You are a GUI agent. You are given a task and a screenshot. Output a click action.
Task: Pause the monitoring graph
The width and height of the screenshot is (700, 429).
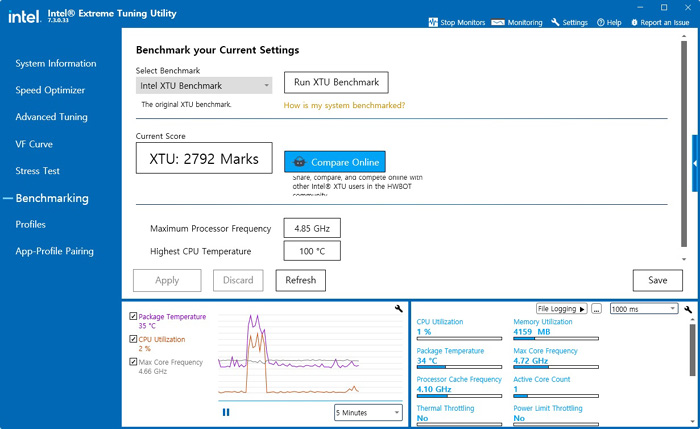pos(226,412)
